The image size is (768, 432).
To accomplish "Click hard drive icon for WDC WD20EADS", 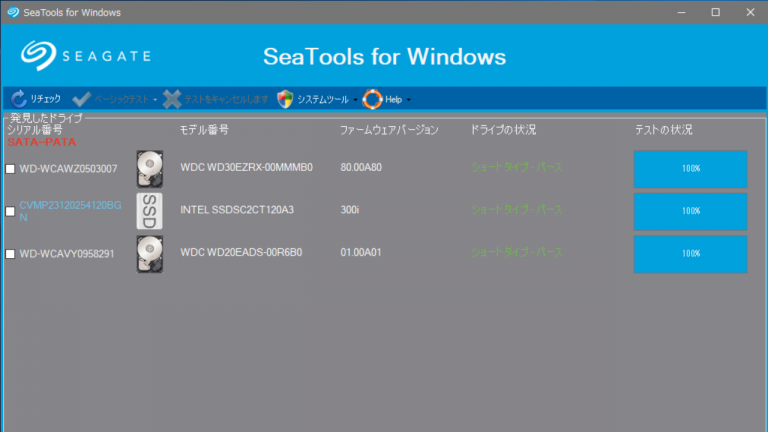I will pyautogui.click(x=149, y=254).
